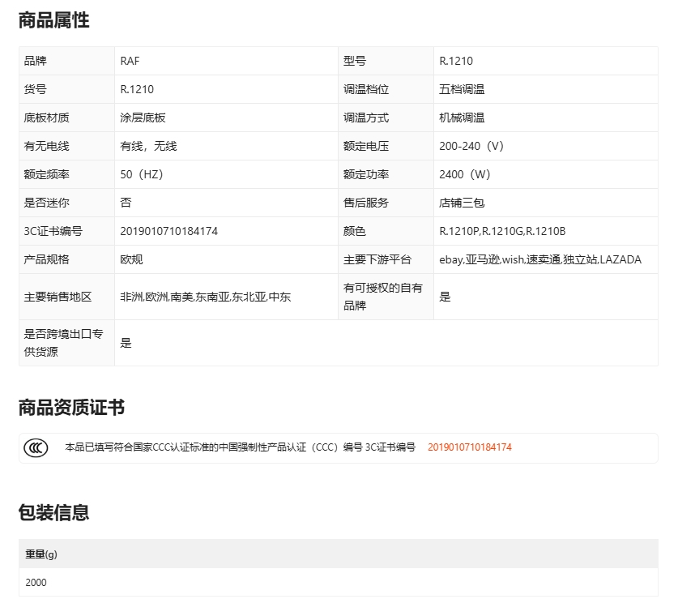Select the brand value RAF

130,61
